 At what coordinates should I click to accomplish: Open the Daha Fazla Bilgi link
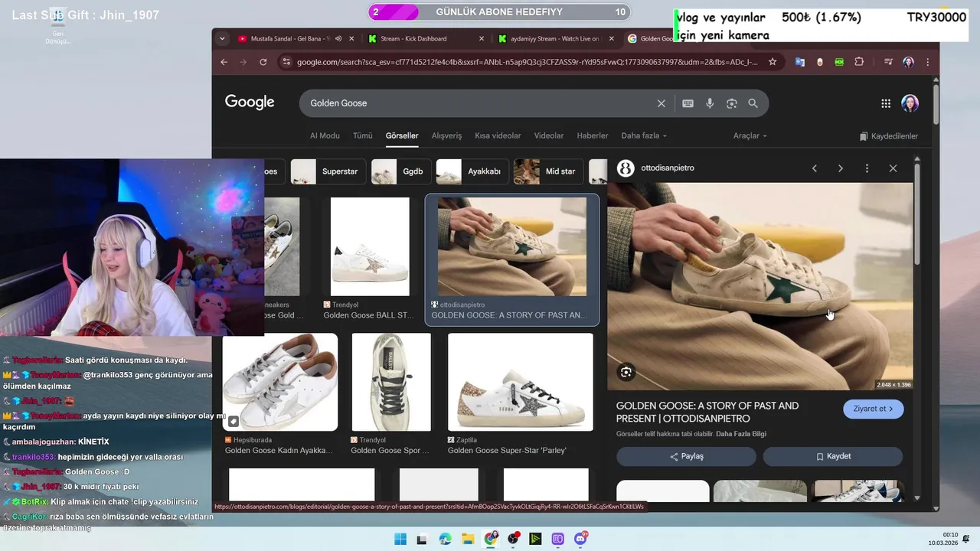coord(741,434)
